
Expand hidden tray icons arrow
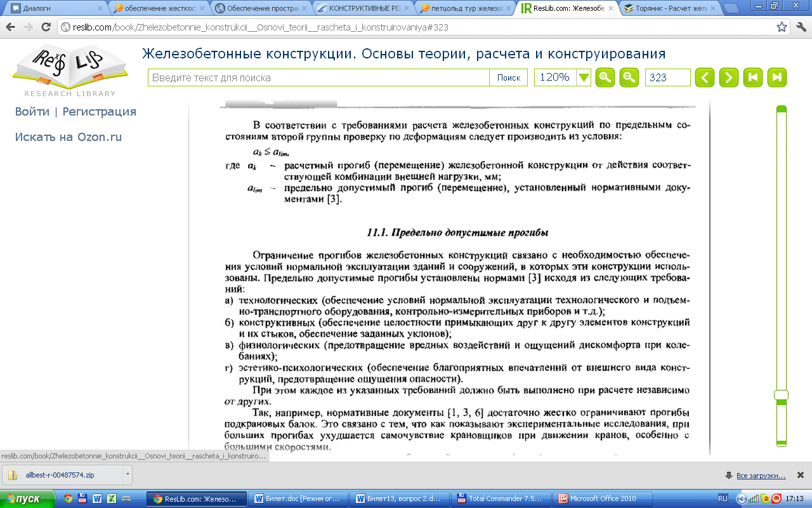(742, 498)
